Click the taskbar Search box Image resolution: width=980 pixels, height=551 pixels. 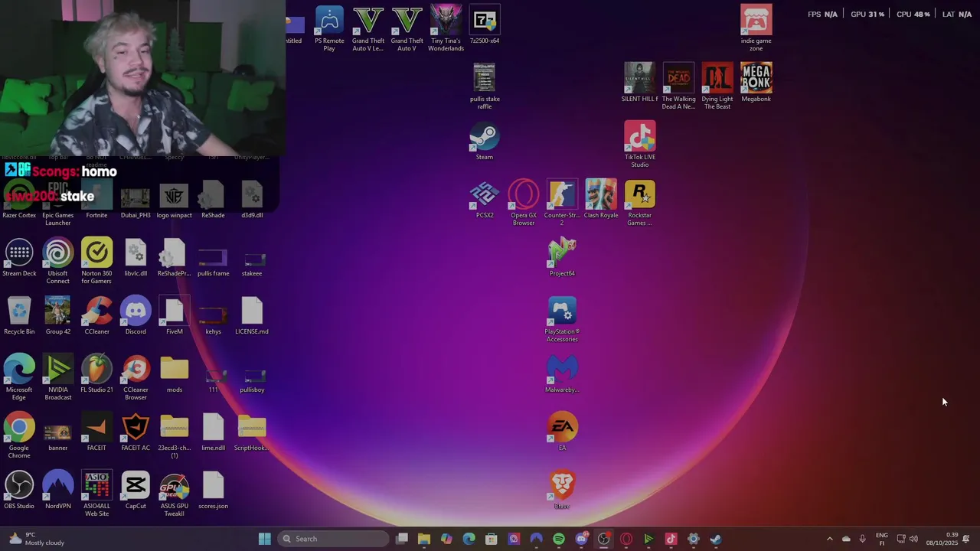pyautogui.click(x=334, y=539)
